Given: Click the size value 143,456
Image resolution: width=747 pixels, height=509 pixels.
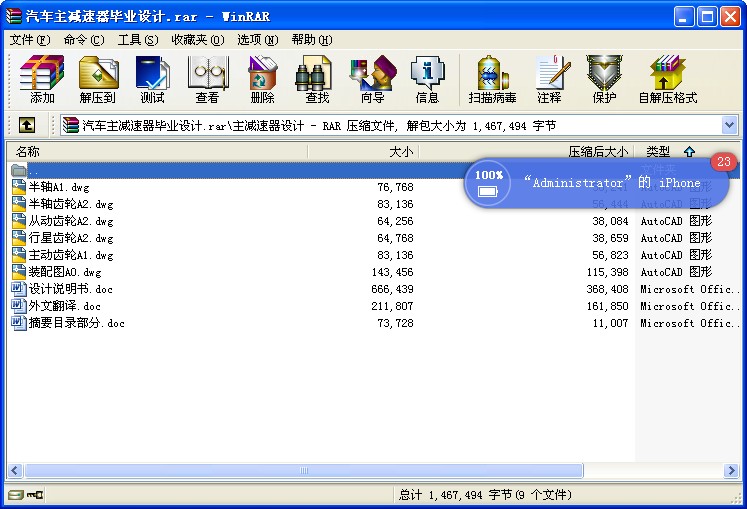Looking at the screenshot, I should 392,272.
